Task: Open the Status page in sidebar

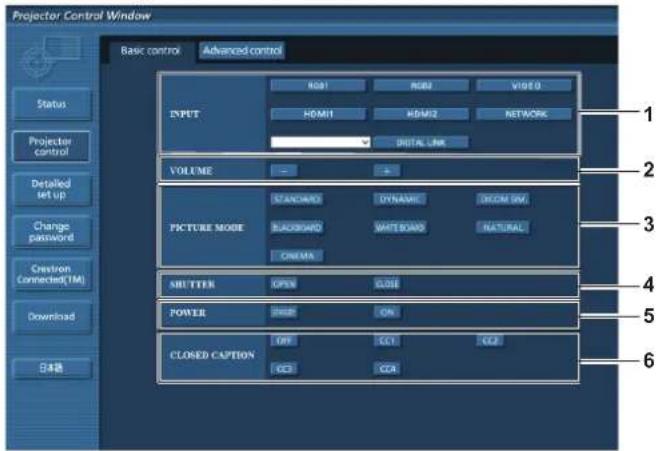Action: point(52,104)
